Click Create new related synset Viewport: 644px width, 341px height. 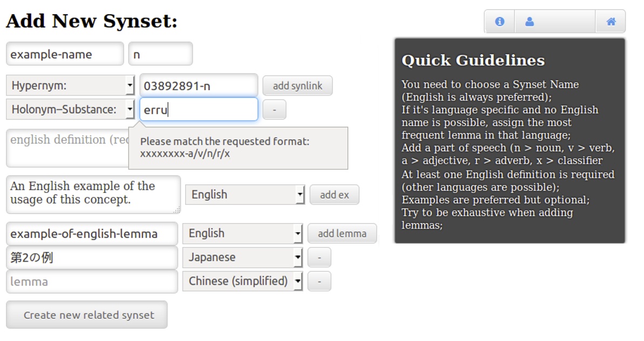[x=86, y=315]
